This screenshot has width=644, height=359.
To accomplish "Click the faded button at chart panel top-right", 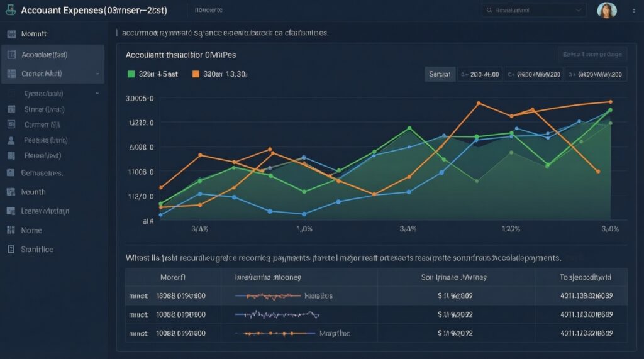I will tap(592, 55).
